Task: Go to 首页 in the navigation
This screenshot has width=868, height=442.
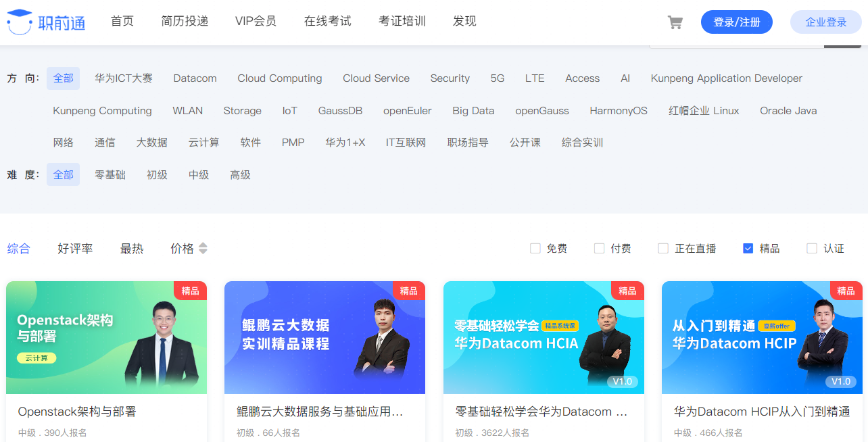Action: (x=122, y=21)
